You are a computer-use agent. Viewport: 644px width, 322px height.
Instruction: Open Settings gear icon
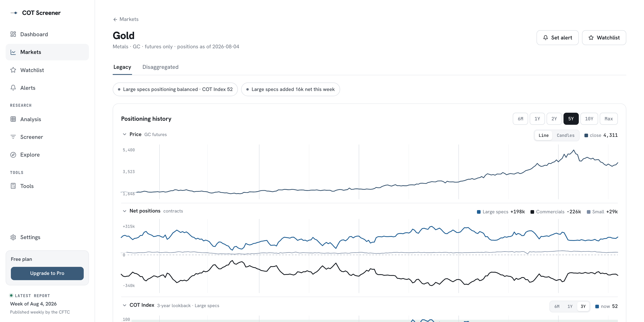coord(13,237)
